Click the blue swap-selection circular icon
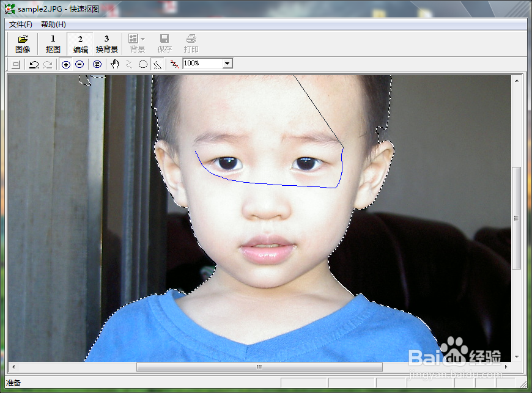 [97, 64]
